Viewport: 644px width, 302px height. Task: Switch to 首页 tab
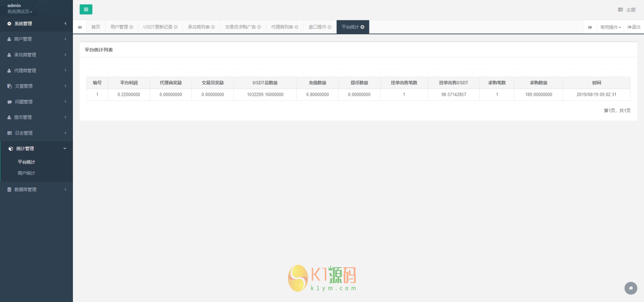pos(96,27)
